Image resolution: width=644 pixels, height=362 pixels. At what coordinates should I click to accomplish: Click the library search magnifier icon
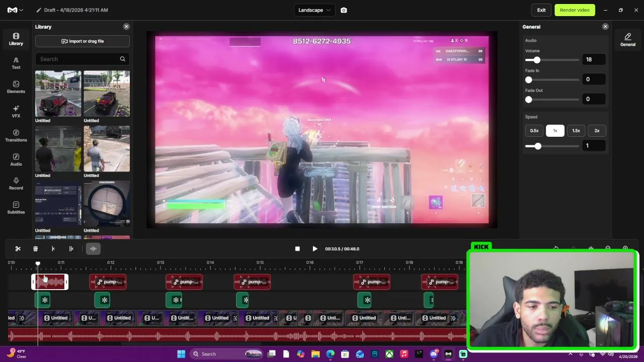point(122,59)
